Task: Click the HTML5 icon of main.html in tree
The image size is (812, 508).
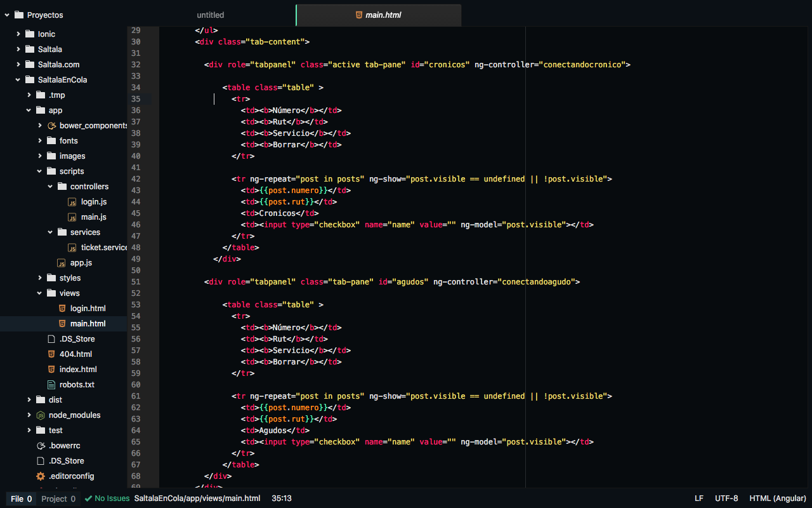Action: pyautogui.click(x=62, y=323)
